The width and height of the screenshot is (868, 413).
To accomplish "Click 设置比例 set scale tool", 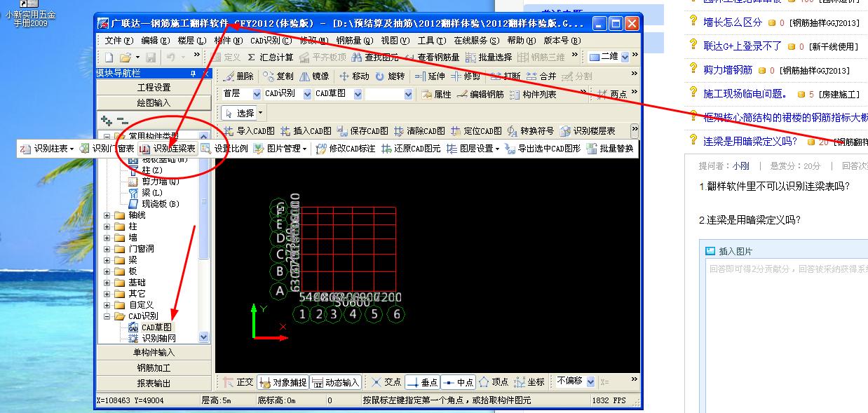I will pyautogui.click(x=224, y=149).
